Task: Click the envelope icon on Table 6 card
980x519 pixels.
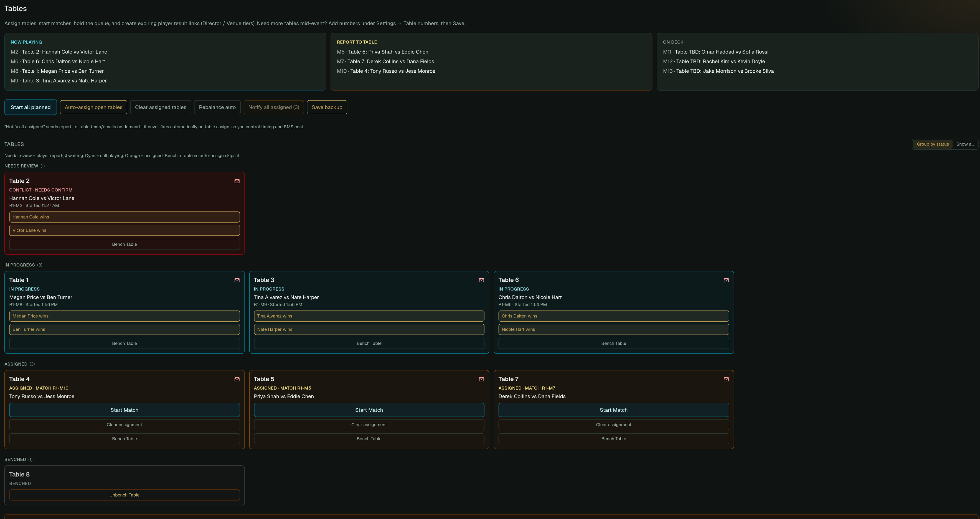Action: pos(726,280)
